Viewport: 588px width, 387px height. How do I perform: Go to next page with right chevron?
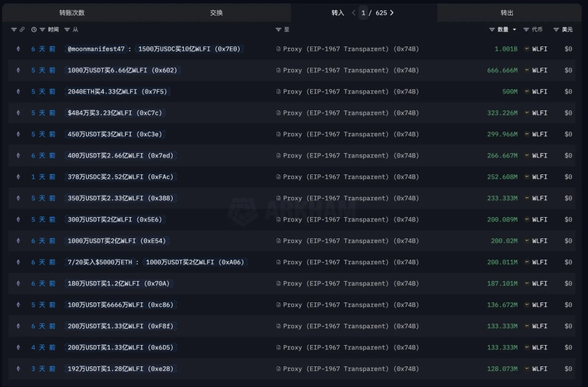click(392, 13)
